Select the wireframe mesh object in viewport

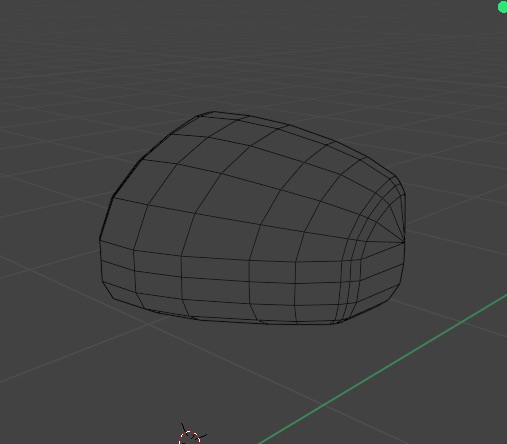[252, 218]
